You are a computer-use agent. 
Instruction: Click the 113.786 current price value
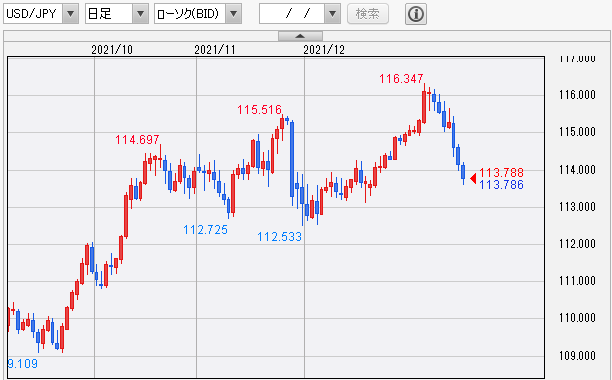tap(502, 185)
